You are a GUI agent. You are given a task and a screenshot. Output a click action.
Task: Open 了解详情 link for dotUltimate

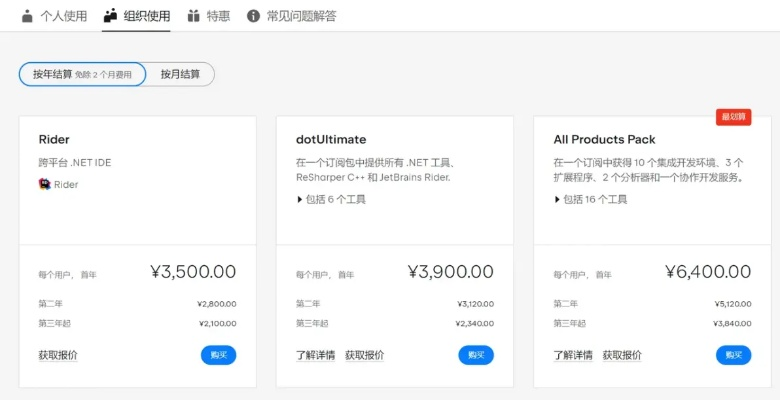(315, 355)
